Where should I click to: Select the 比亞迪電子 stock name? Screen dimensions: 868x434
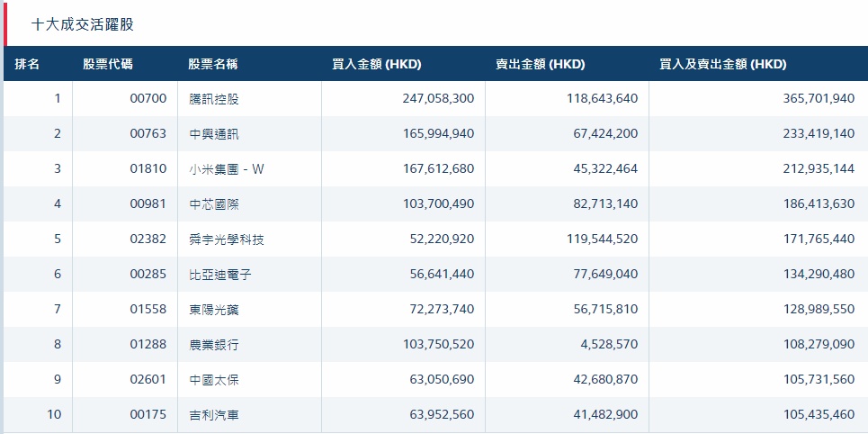tap(220, 275)
